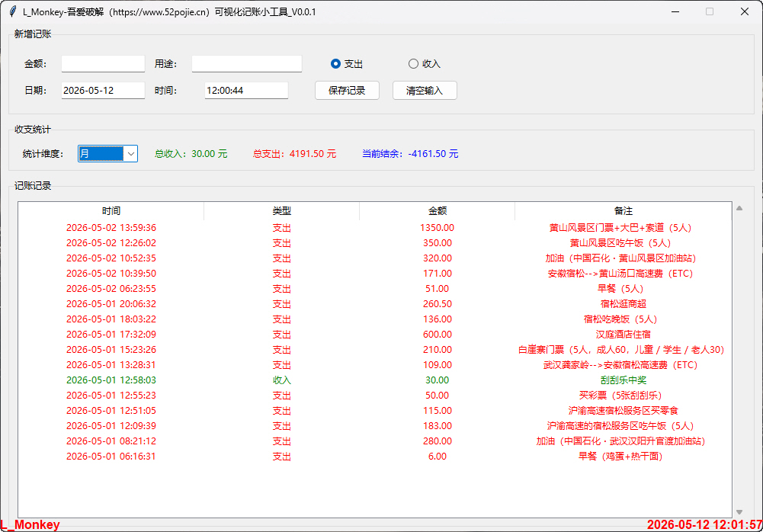The height and width of the screenshot is (532, 763).
Task: Select the green 收入 type cell
Action: [282, 380]
